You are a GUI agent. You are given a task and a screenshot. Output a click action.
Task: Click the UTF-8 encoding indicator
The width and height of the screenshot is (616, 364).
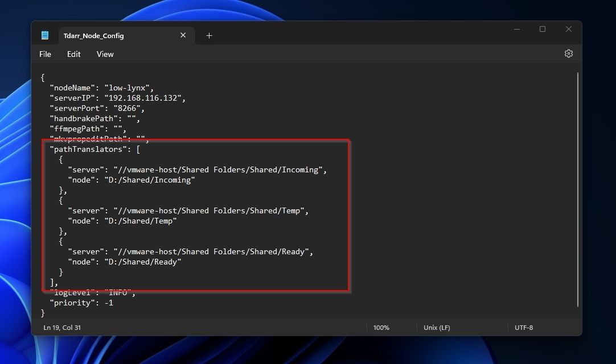click(524, 327)
